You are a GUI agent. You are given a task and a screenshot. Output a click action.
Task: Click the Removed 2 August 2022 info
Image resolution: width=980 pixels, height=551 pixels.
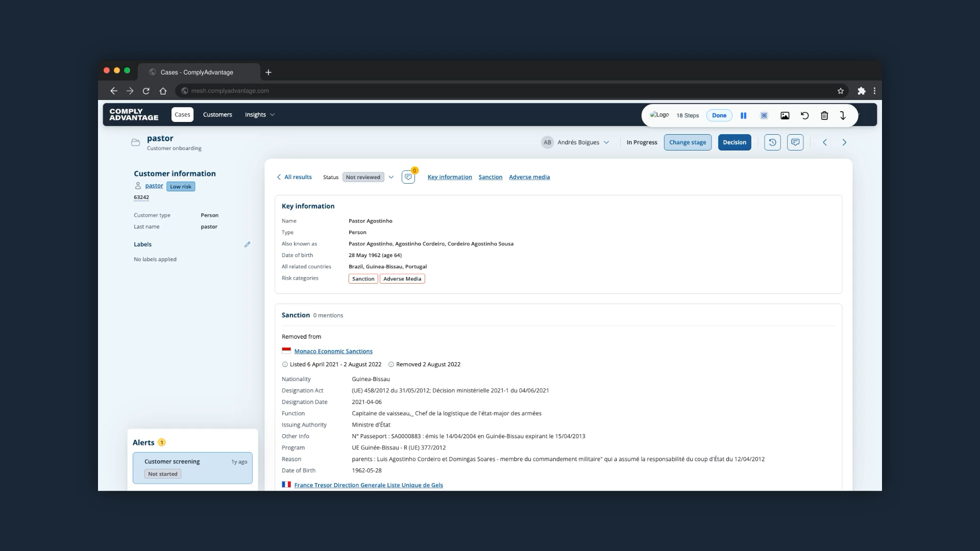424,365
